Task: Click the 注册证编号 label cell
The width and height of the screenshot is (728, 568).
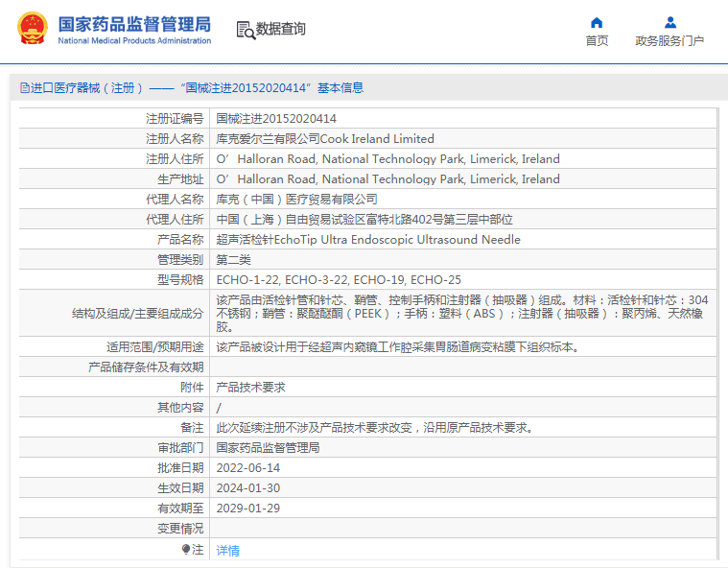Action: tap(114, 119)
